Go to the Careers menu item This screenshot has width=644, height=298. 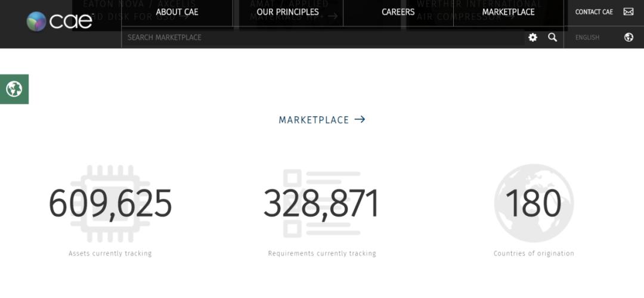(398, 12)
